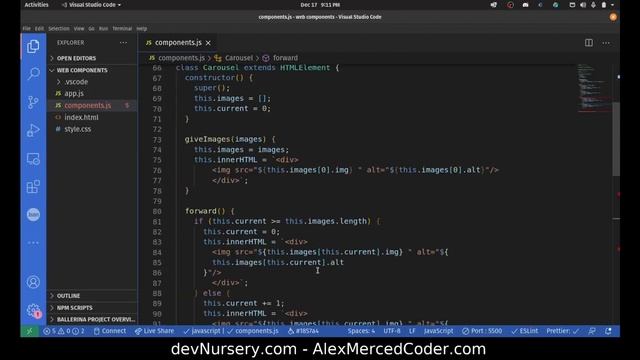Click the editor vertical scrollbar
The image size is (640, 360).
616,139
